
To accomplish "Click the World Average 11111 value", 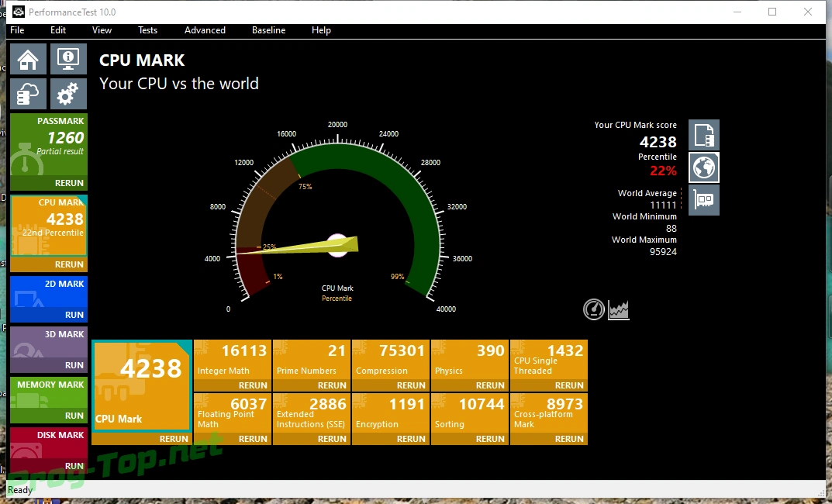I will [x=663, y=205].
